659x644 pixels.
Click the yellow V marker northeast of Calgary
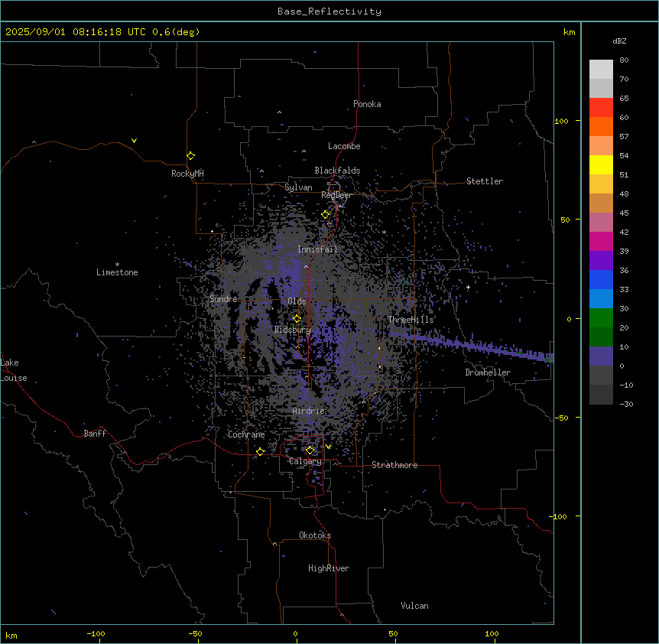pos(328,447)
